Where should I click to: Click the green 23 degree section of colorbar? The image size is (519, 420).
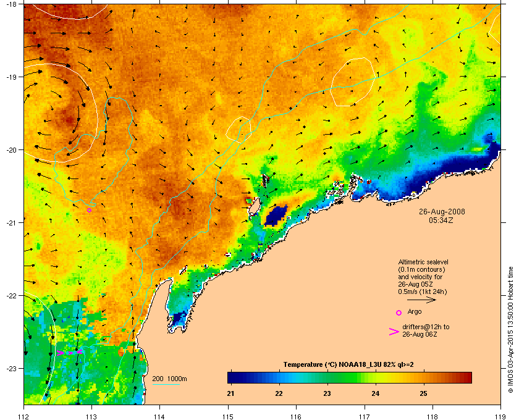pyautogui.click(x=327, y=377)
